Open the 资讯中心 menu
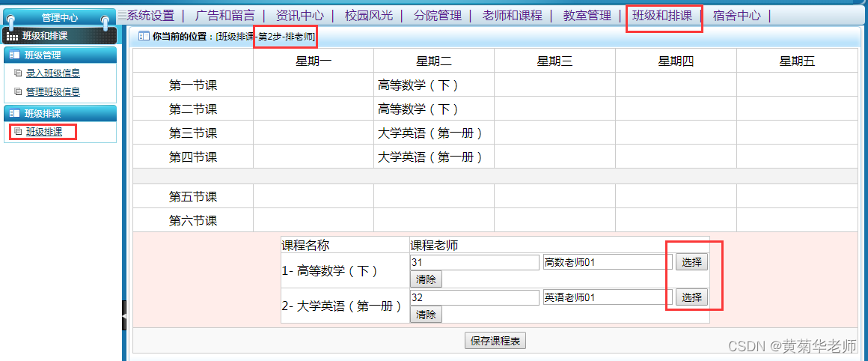 299,16
